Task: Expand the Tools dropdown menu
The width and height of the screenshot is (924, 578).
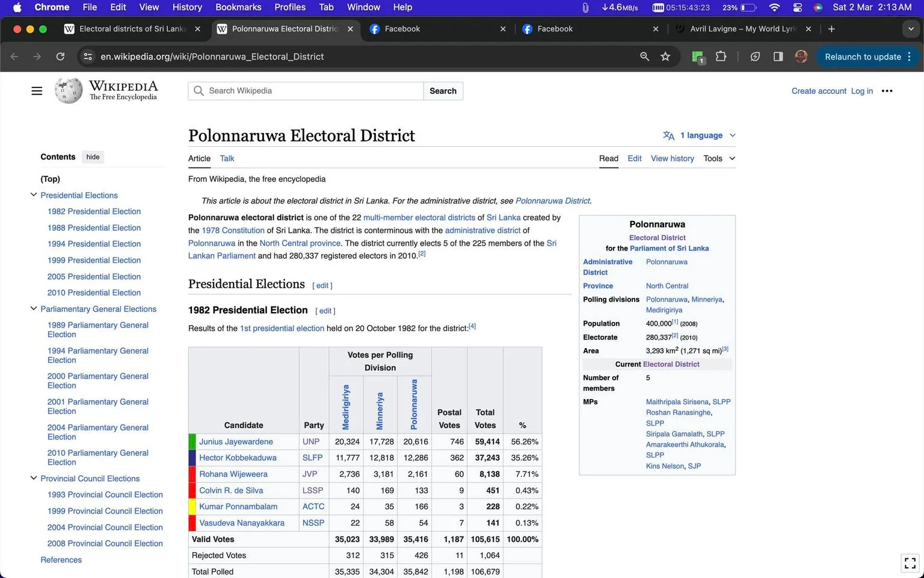Action: 719,158
